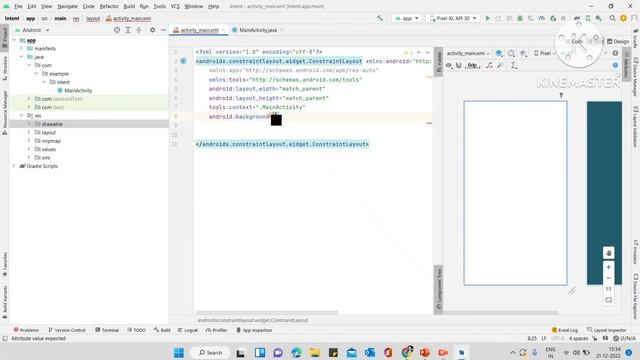Select the layout folder
The image size is (640, 360).
(45, 133)
